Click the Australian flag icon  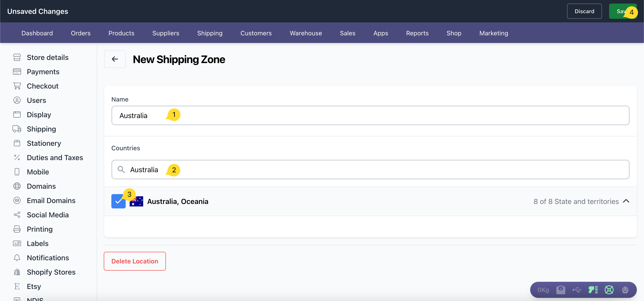tap(136, 201)
